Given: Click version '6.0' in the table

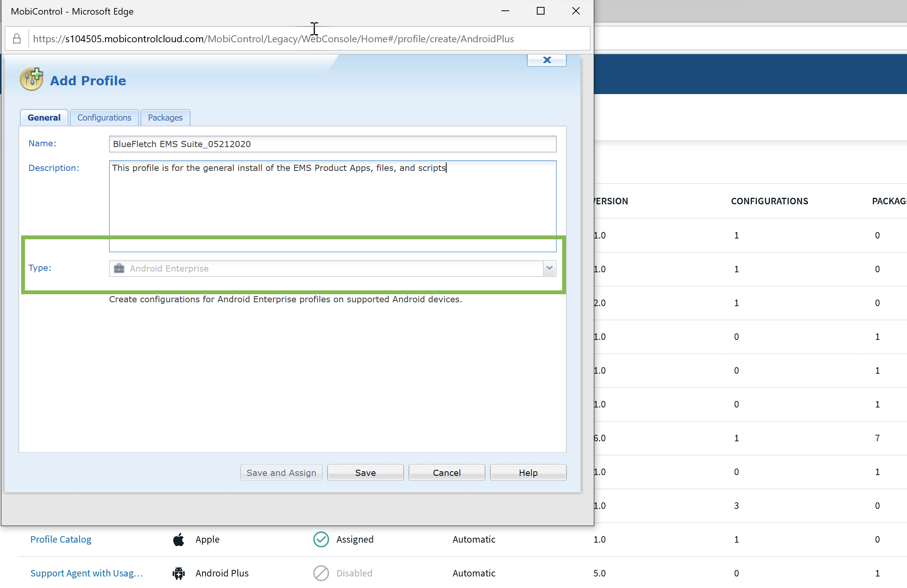Looking at the screenshot, I should pyautogui.click(x=599, y=438).
